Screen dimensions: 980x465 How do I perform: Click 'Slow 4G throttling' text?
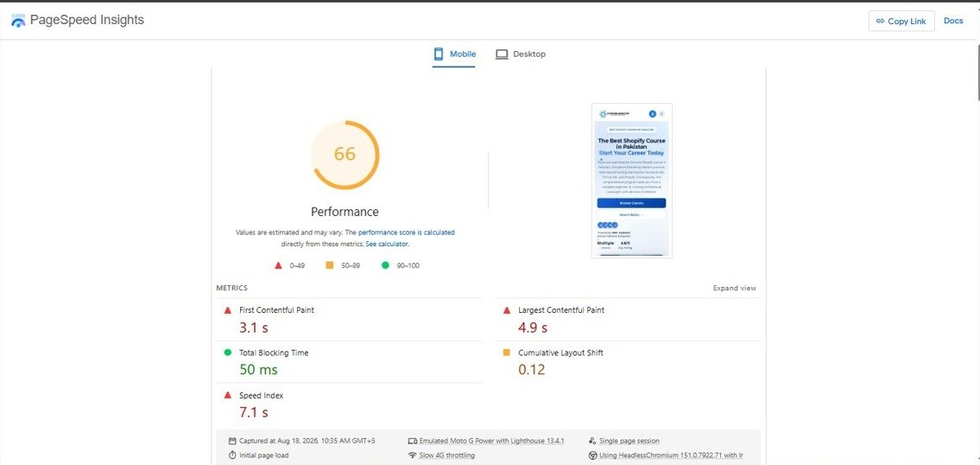447,455
